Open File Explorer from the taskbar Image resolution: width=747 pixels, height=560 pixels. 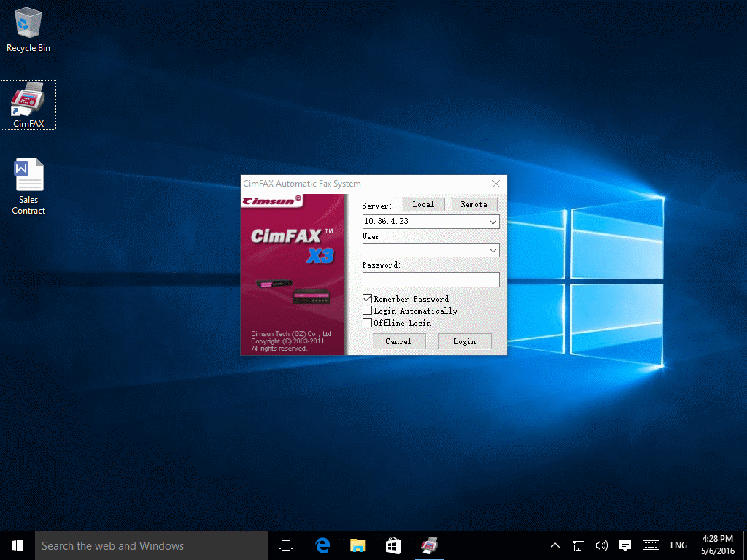[x=357, y=545]
